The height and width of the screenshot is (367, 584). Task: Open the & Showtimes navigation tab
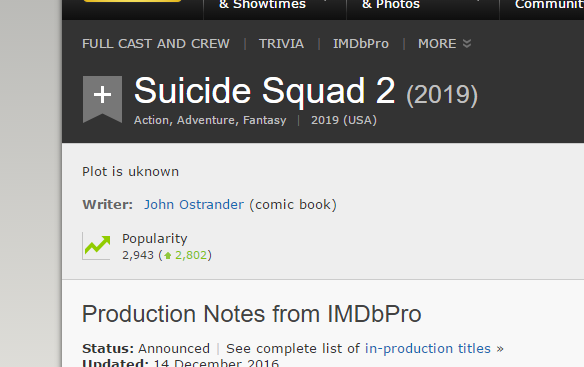(x=263, y=5)
